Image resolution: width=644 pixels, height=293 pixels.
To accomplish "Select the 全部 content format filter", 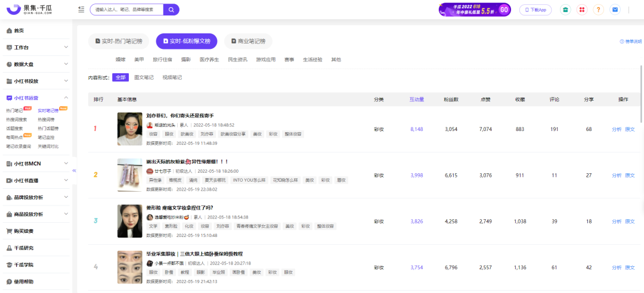I will (x=120, y=77).
